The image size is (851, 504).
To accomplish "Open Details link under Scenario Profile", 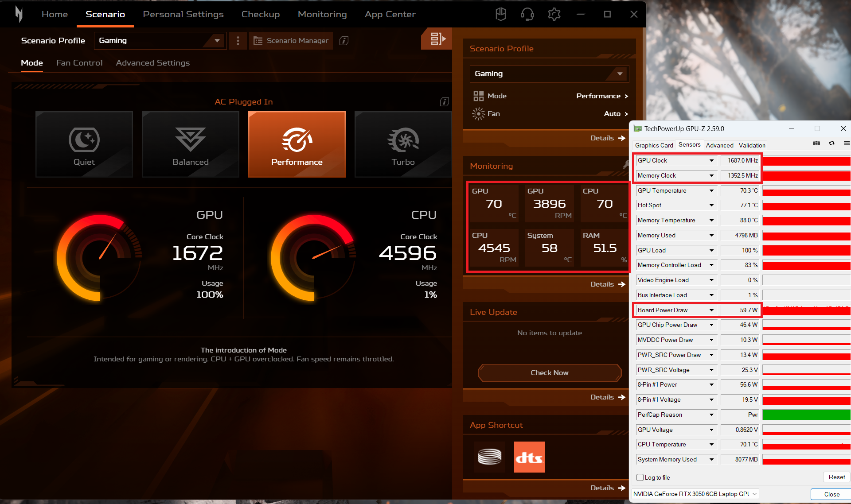I will (x=608, y=138).
